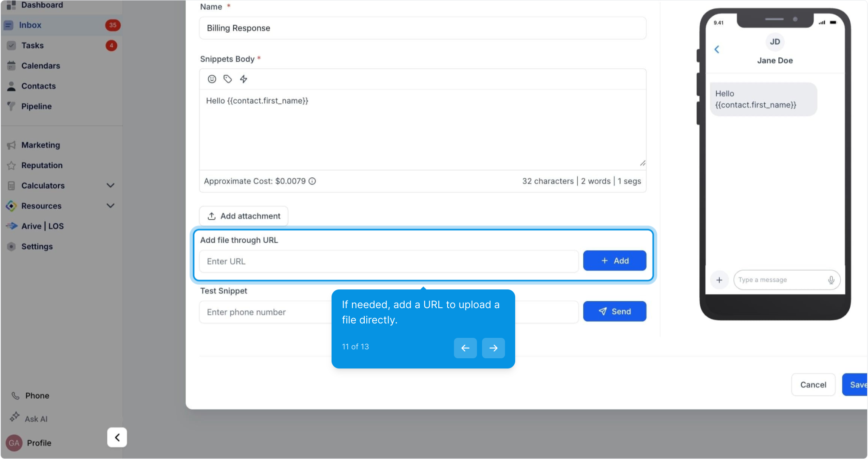Image resolution: width=868 pixels, height=459 pixels.
Task: Go back using the phone preview arrow
Action: (x=717, y=50)
